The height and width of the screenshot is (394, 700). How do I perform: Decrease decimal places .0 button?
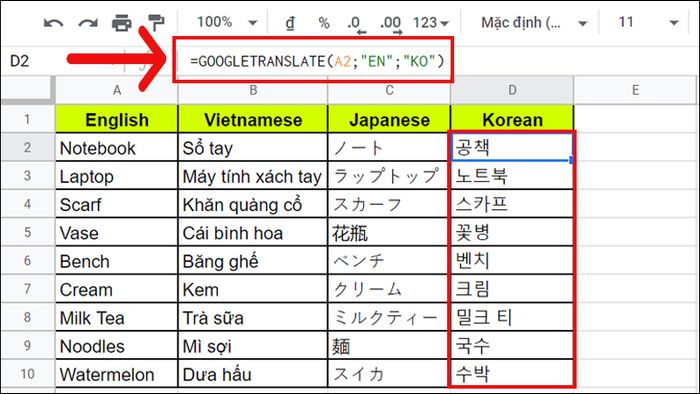click(x=356, y=24)
